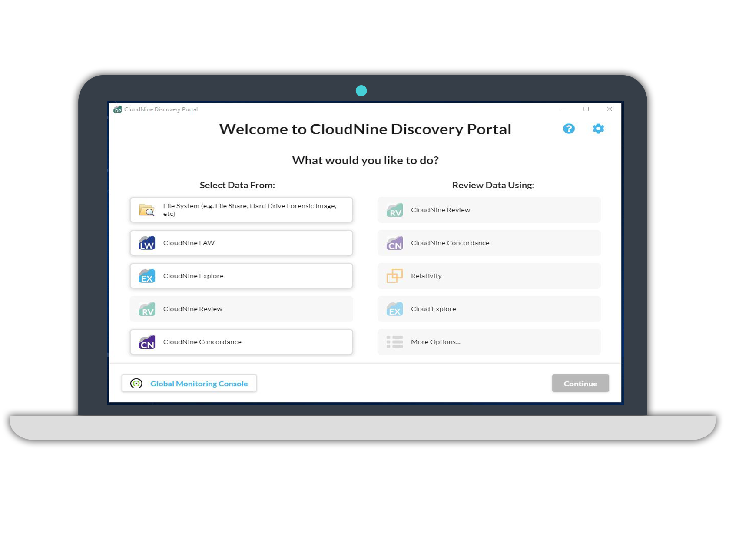Minimize the Discovery Portal window

[x=563, y=109]
